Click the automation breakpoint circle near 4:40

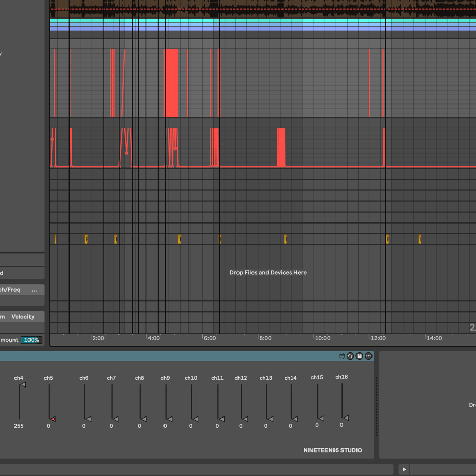click(175, 148)
